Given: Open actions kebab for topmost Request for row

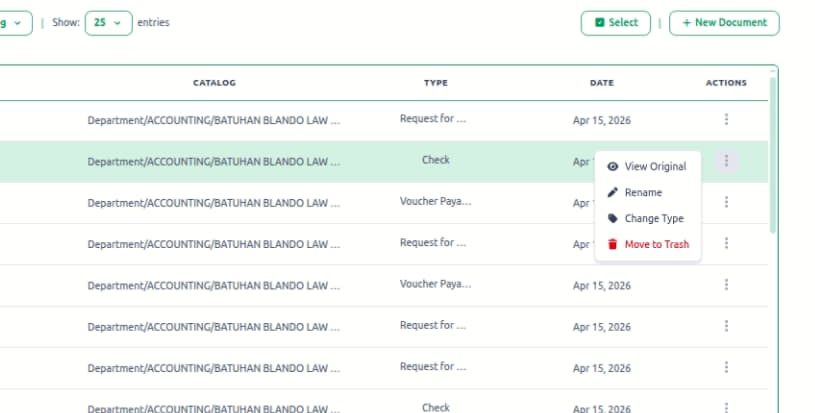Looking at the screenshot, I should click(x=726, y=119).
